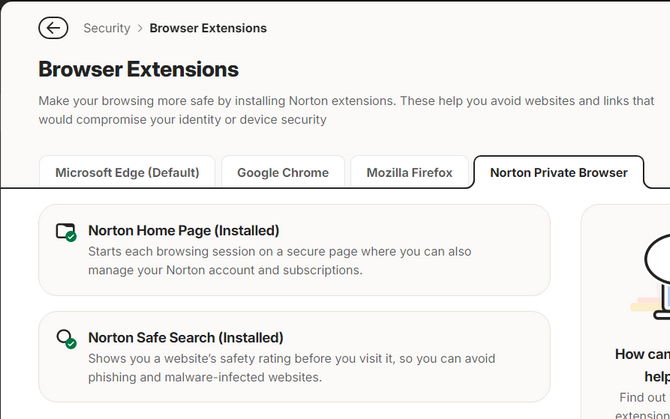This screenshot has height=419, width=670.
Task: Open the Mozilla Firefox tab
Action: click(x=409, y=173)
